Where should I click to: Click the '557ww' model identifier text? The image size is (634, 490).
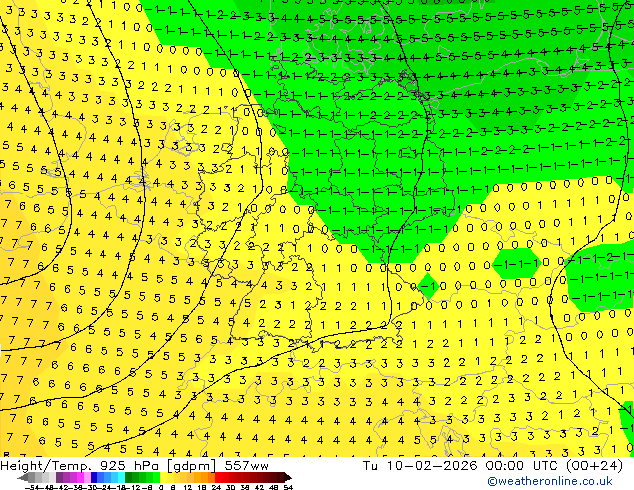(246, 466)
